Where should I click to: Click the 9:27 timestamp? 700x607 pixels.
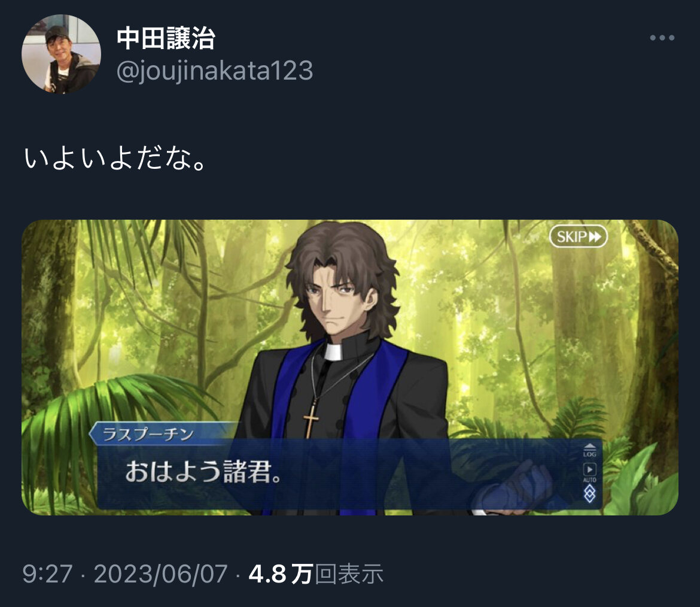pos(47,574)
